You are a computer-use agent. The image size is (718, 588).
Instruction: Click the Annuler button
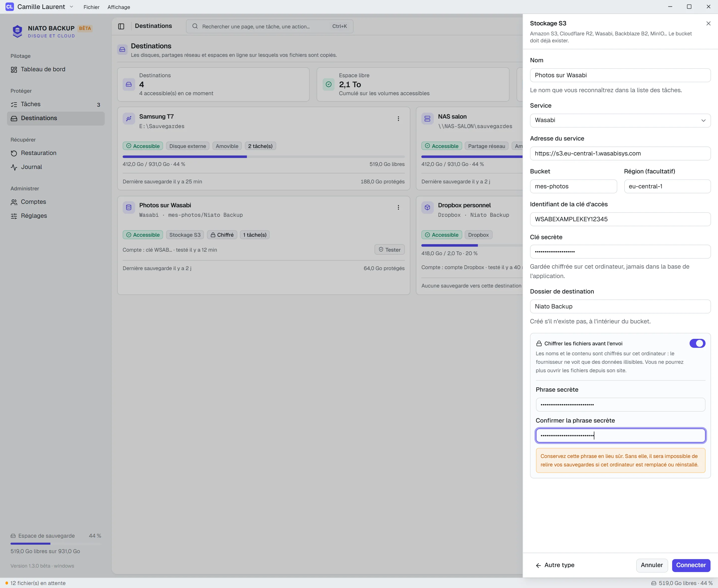(652, 565)
